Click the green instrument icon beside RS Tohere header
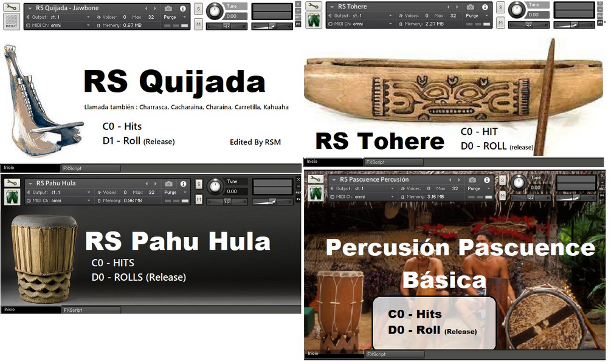Screen dimensions: 611x364 coord(312,19)
